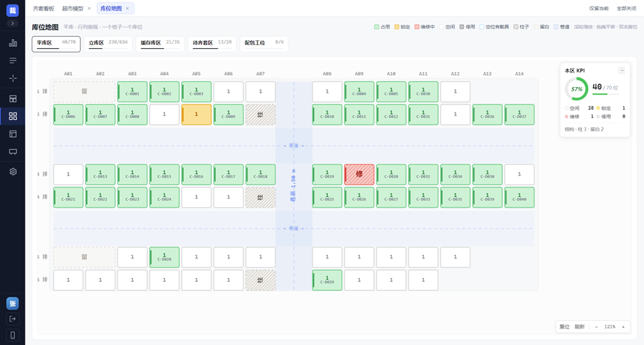Select occupied slot C-D018
Image resolution: width=644 pixels, height=345 pixels.
pos(260,174)
